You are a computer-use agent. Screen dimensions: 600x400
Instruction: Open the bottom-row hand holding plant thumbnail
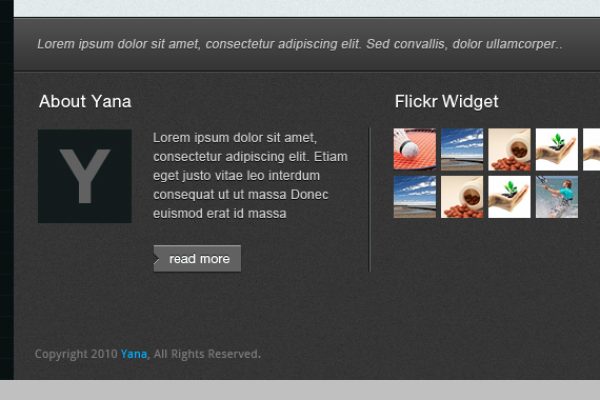point(510,197)
